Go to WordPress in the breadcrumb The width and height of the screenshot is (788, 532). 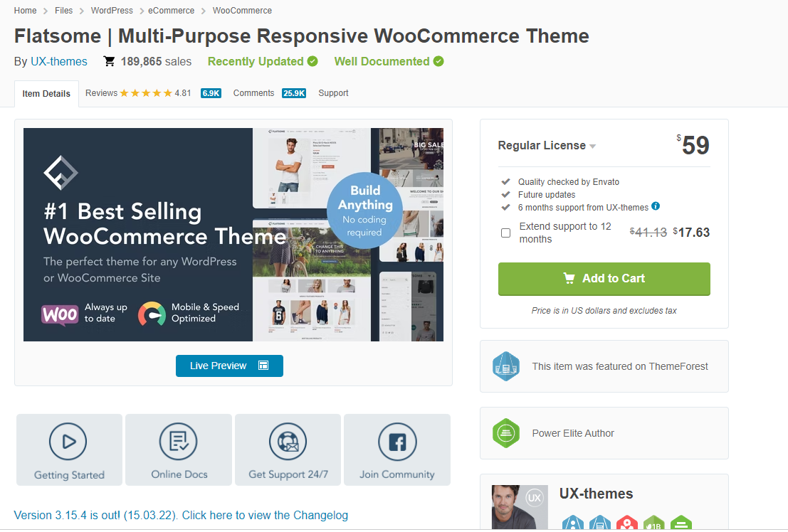pyautogui.click(x=112, y=11)
